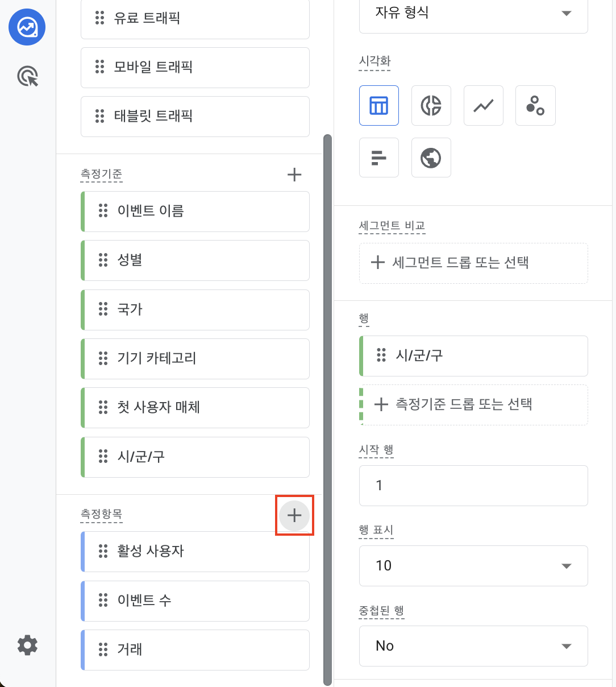Screen dimensions: 616x687
Task: Open the settings gear in the sidebar
Action: coord(27,645)
